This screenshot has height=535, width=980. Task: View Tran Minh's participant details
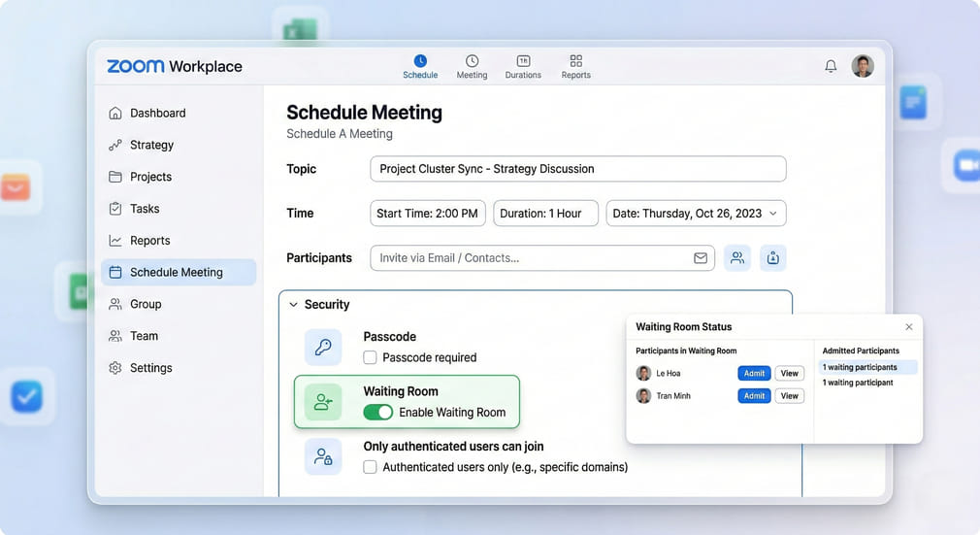[790, 396]
